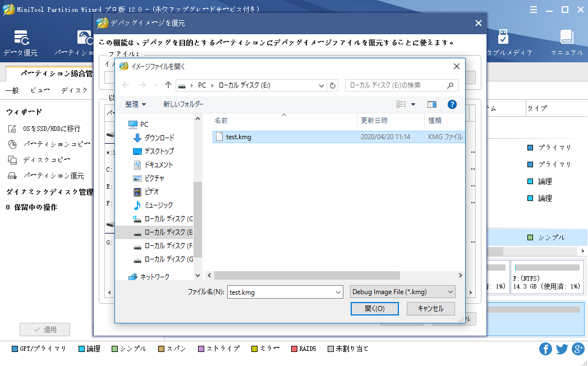Expand the view options chevron next to layout icon
This screenshot has width=588, height=366.
coord(413,104)
